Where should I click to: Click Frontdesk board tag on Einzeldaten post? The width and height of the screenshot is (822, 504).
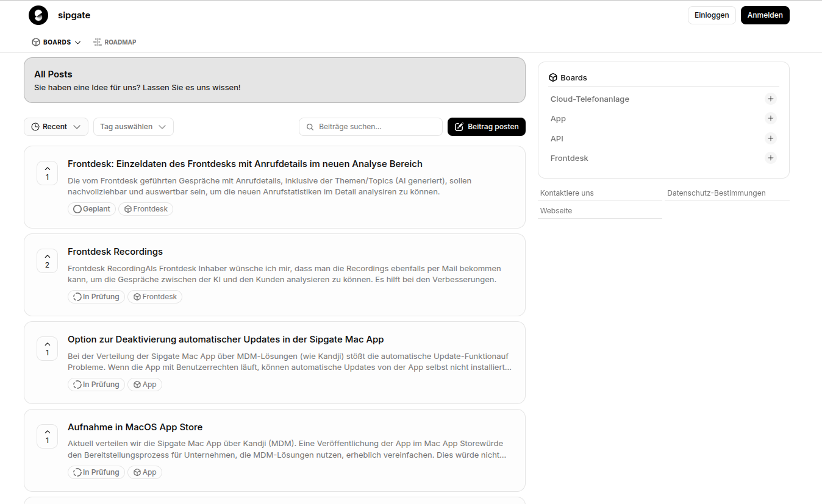coord(146,209)
